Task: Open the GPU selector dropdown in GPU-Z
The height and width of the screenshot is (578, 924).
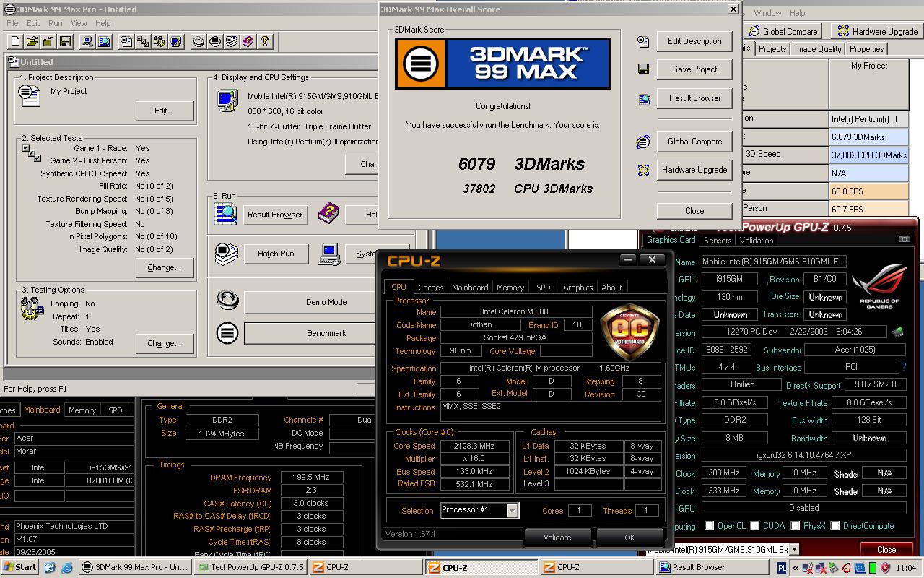Action: 795,550
